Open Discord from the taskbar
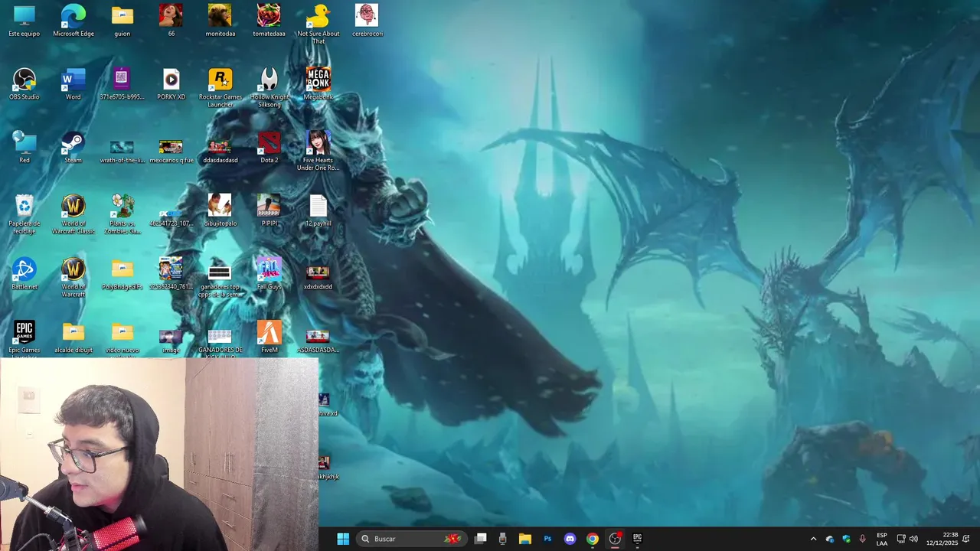Image resolution: width=980 pixels, height=551 pixels. pyautogui.click(x=570, y=539)
